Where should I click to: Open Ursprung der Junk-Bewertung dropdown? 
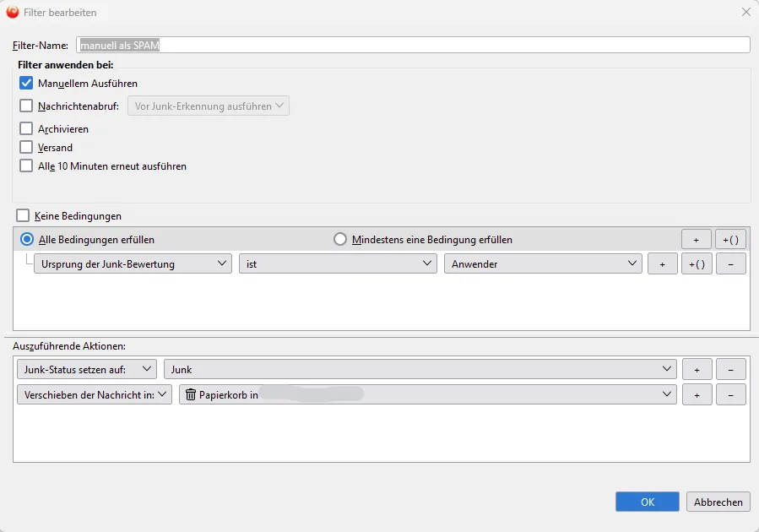(133, 263)
